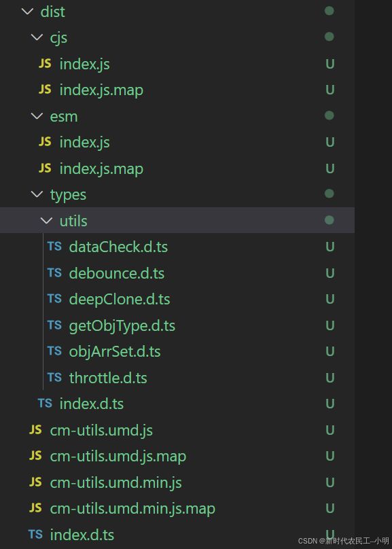
Task: Open index.js.map inside cjs folder
Action: [101, 90]
